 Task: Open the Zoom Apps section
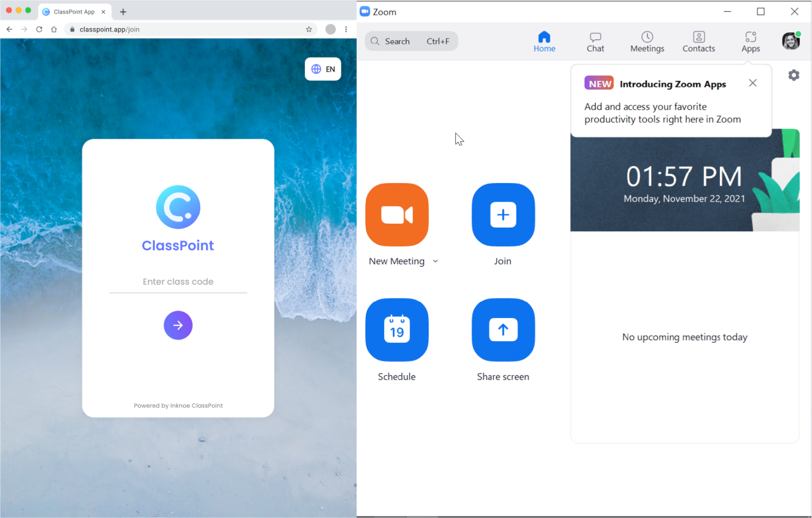[x=750, y=41]
